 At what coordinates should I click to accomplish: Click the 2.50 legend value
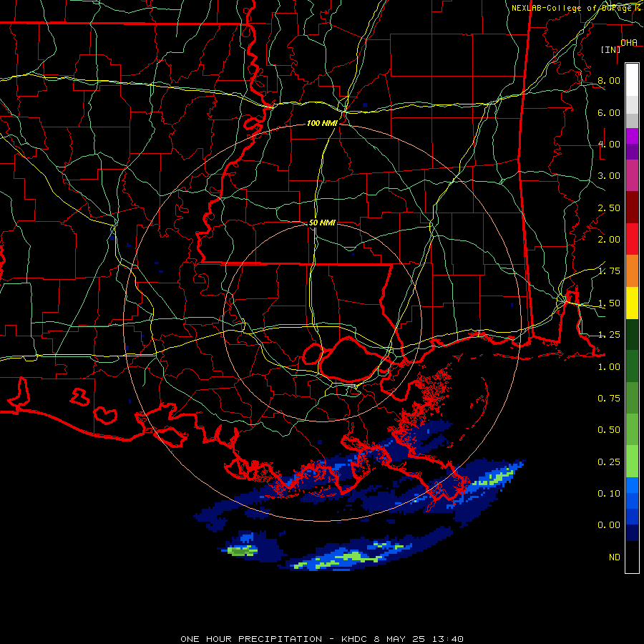tap(609, 208)
